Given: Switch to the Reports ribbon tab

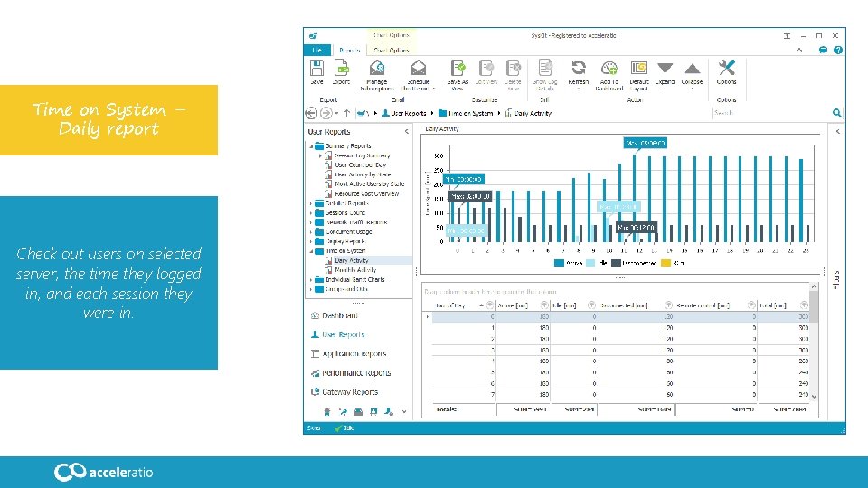Looking at the screenshot, I should click(x=349, y=51).
